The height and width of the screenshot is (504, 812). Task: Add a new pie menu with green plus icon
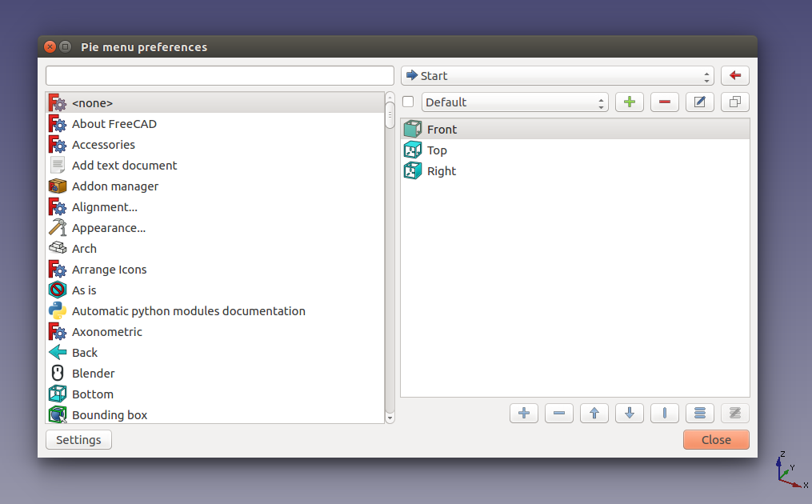(x=629, y=102)
